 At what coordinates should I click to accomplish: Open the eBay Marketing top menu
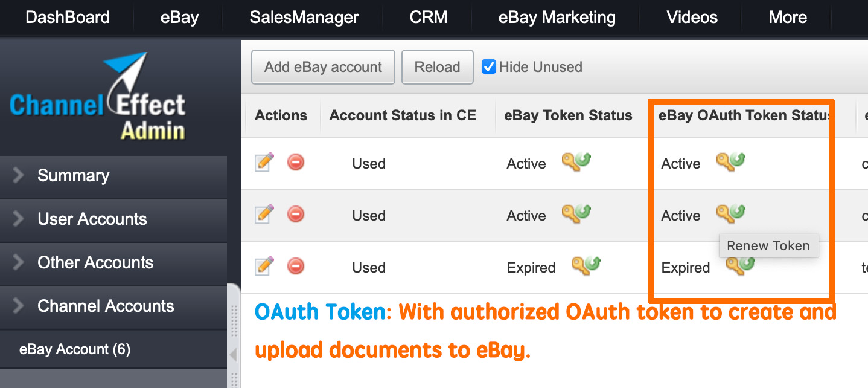point(557,17)
